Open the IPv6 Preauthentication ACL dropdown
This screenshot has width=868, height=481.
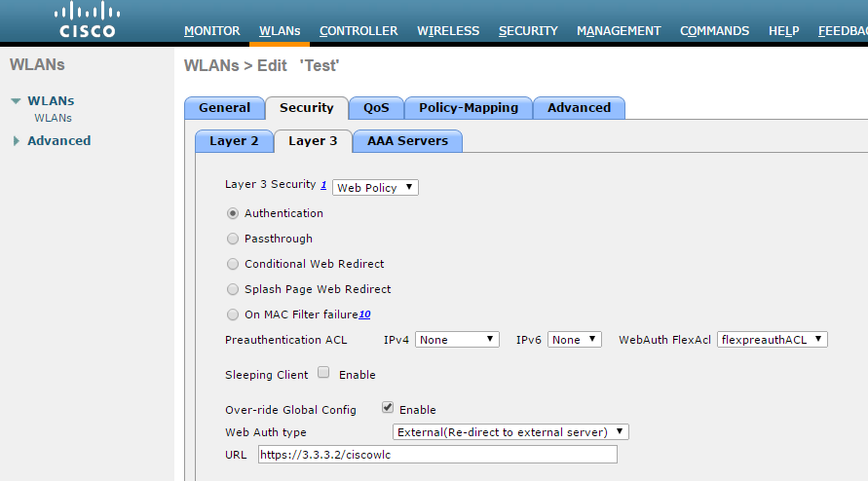click(x=574, y=339)
